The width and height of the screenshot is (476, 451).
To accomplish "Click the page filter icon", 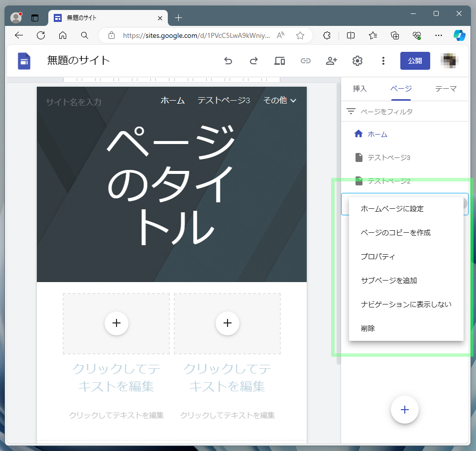I will click(351, 112).
